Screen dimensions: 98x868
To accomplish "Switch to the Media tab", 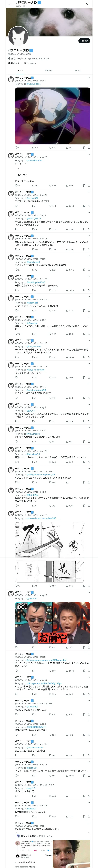I will coord(78,70).
